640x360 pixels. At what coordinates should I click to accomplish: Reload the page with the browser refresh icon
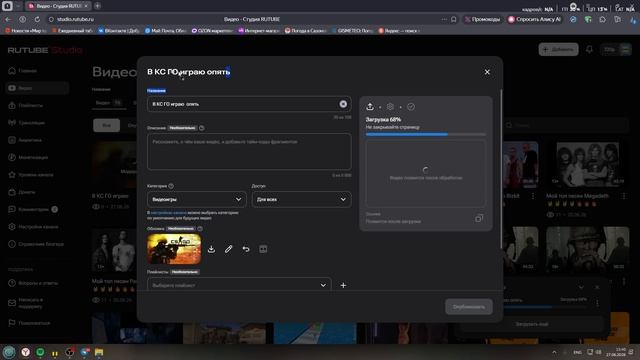(37, 19)
